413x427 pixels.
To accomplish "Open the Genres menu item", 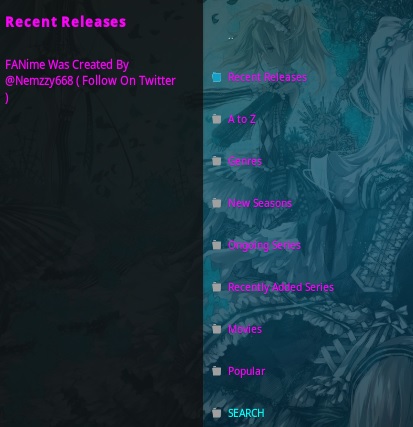I will [x=245, y=161].
